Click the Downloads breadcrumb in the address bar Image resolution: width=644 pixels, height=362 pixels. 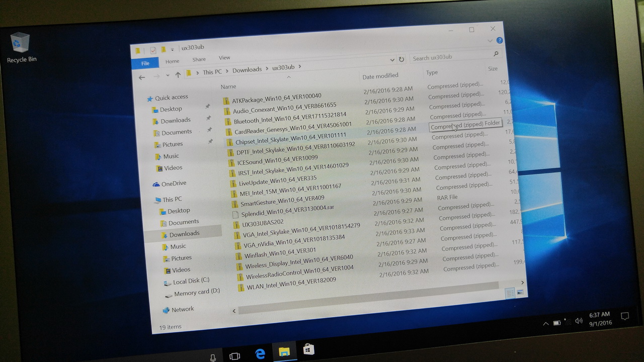pyautogui.click(x=247, y=70)
